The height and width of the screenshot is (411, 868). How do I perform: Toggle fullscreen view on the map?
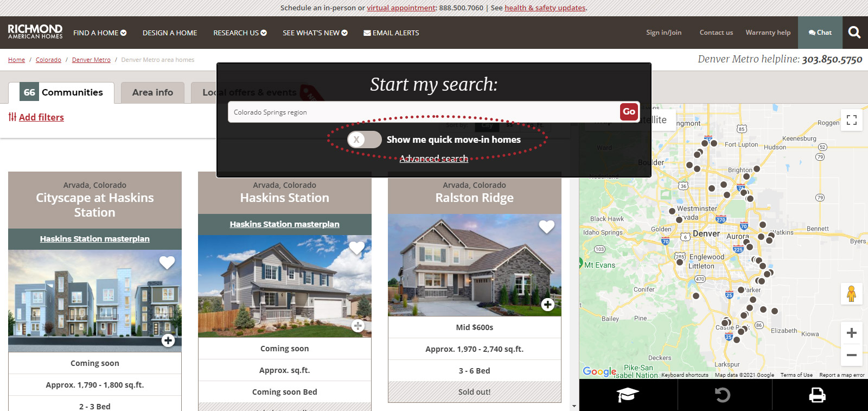point(852,120)
